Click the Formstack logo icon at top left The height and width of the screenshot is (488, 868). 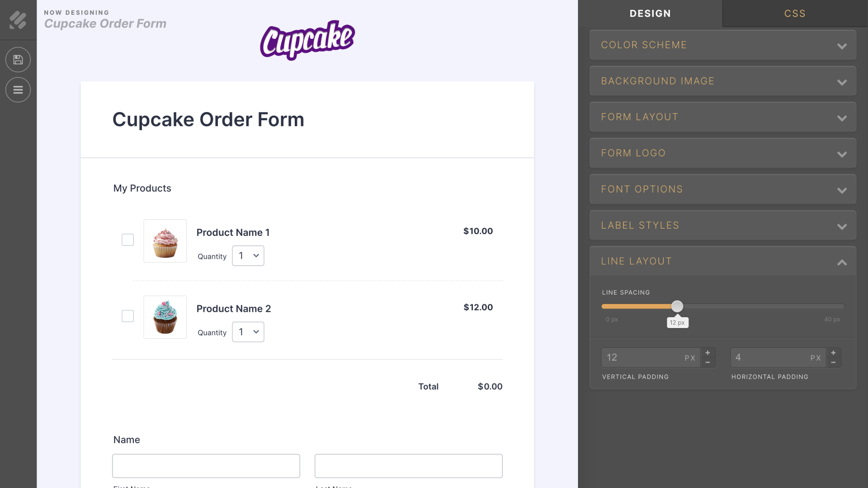pos(18,20)
